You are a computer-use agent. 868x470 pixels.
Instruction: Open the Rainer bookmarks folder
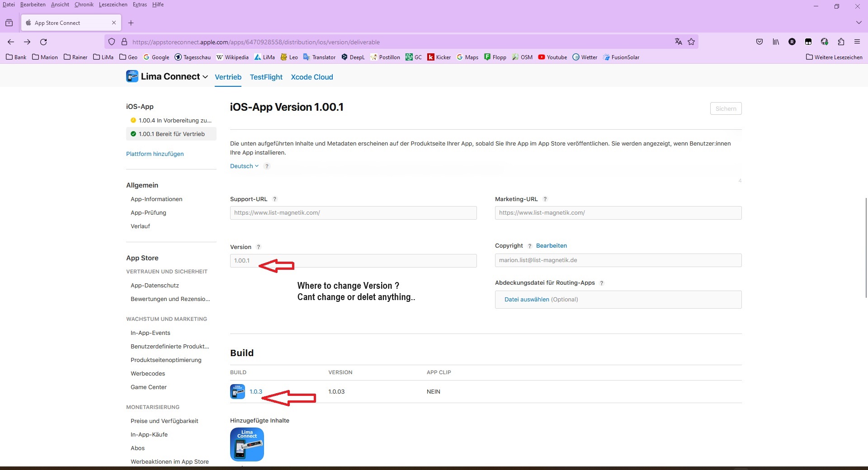click(x=75, y=57)
